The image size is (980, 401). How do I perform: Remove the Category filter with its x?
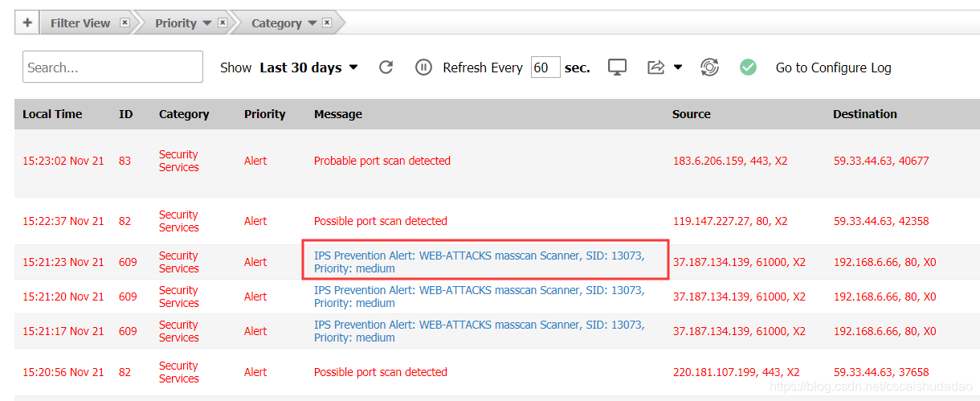tap(327, 23)
